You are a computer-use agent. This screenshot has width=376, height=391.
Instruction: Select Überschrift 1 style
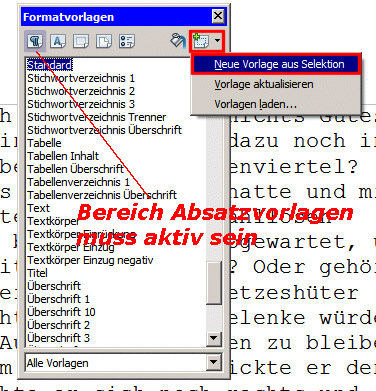58,299
